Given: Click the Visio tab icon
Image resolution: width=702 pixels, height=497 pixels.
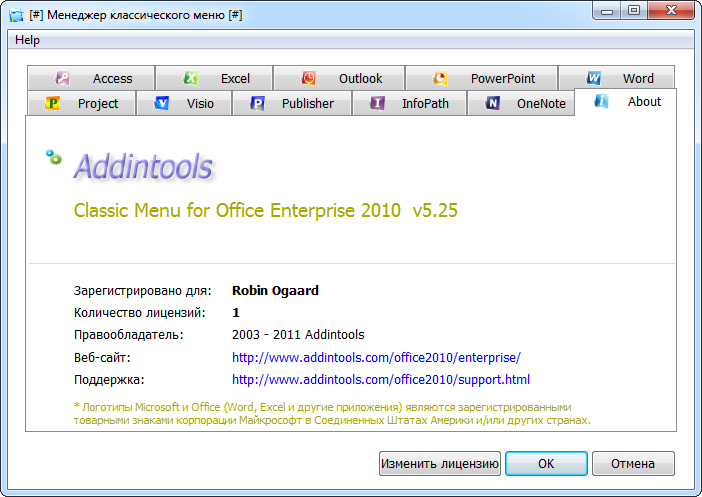Looking at the screenshot, I should (x=162, y=103).
